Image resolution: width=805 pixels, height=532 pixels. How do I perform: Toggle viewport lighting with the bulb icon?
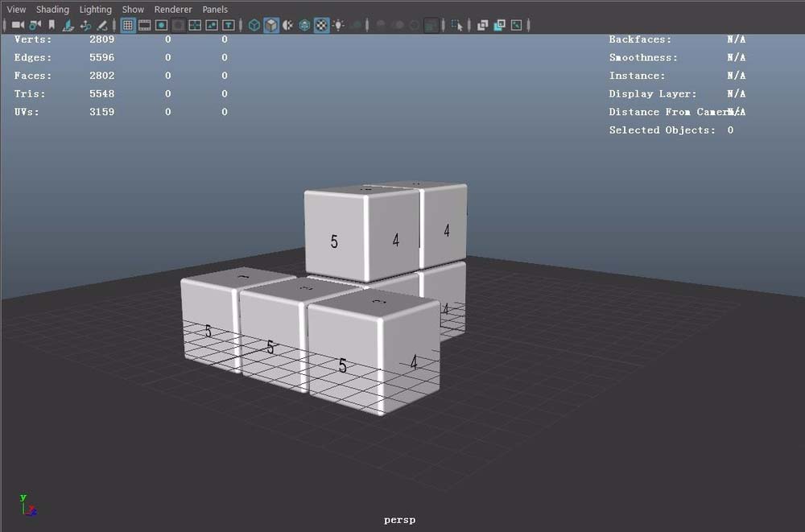[338, 25]
